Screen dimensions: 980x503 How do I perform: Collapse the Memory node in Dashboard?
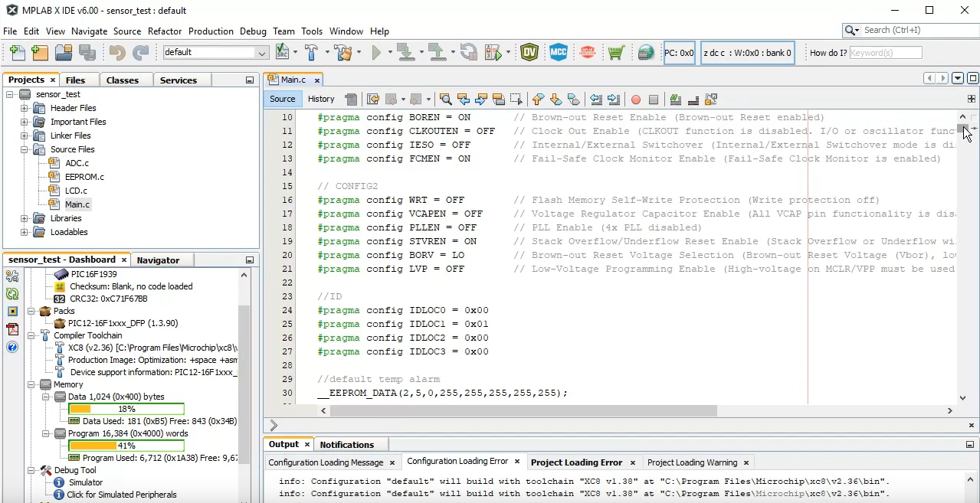pyautogui.click(x=31, y=384)
